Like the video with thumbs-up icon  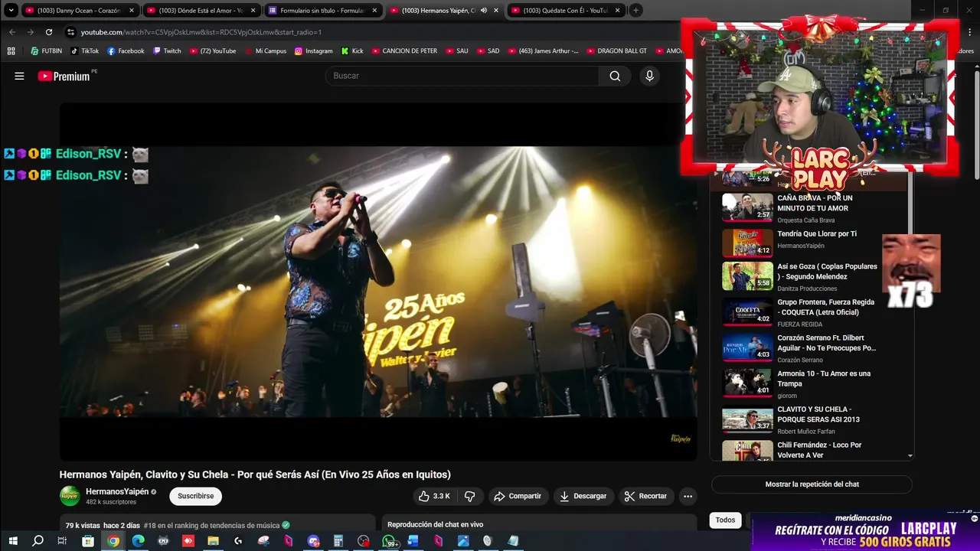[434, 496]
